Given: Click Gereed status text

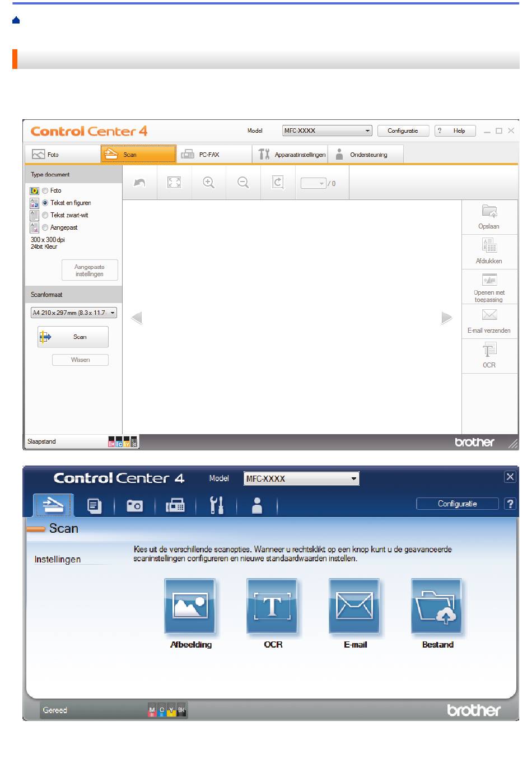Looking at the screenshot, I should (55, 710).
